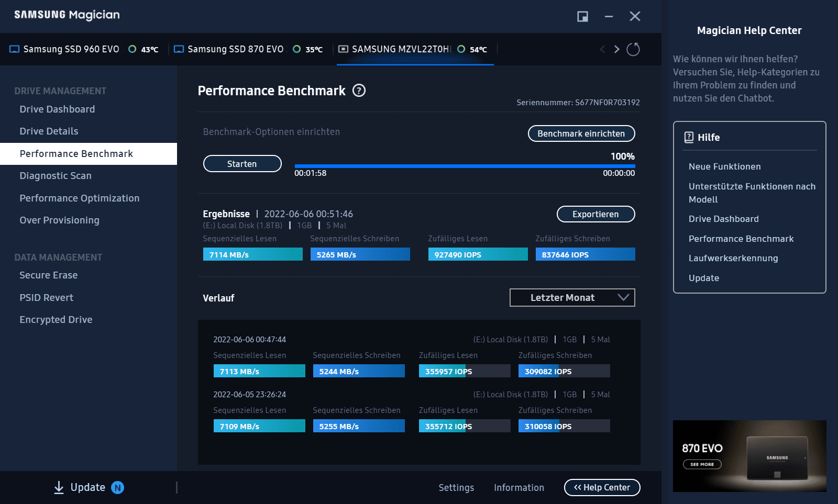Open Settings in the footer

pos(456,488)
